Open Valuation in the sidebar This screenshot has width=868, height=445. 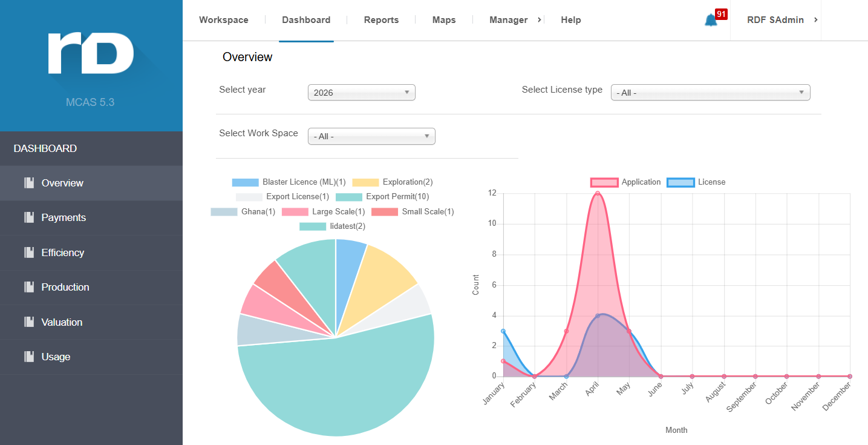[91, 322]
